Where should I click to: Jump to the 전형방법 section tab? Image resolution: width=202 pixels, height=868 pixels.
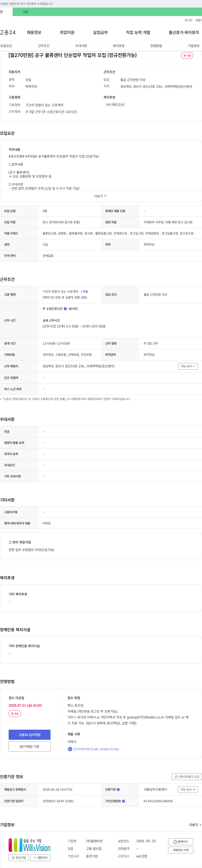coord(156,46)
